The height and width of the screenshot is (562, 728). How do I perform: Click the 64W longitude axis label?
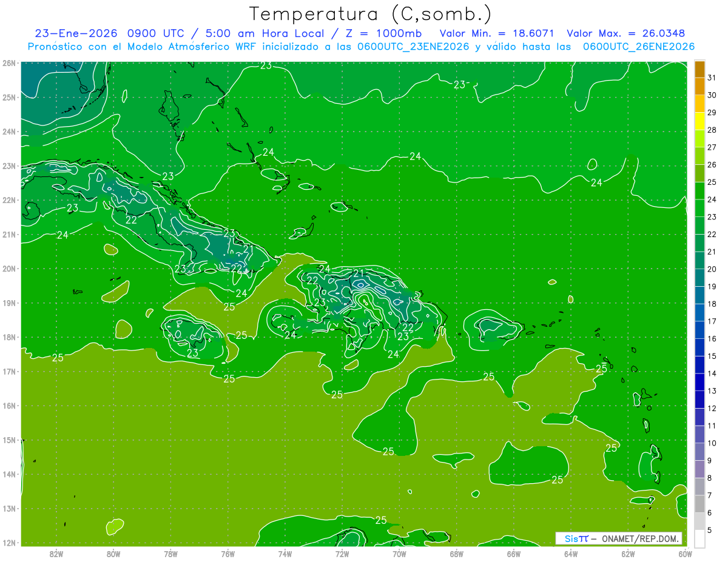pos(571,554)
